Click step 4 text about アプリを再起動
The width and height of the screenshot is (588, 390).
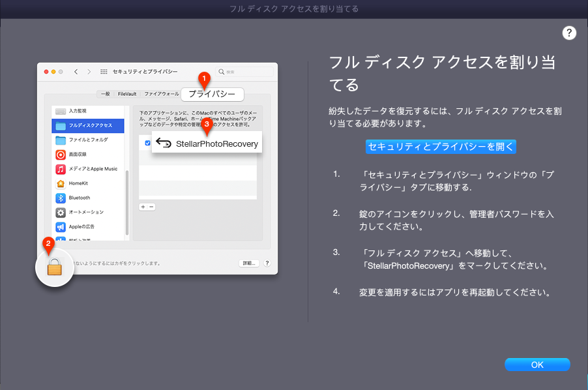[x=455, y=292]
